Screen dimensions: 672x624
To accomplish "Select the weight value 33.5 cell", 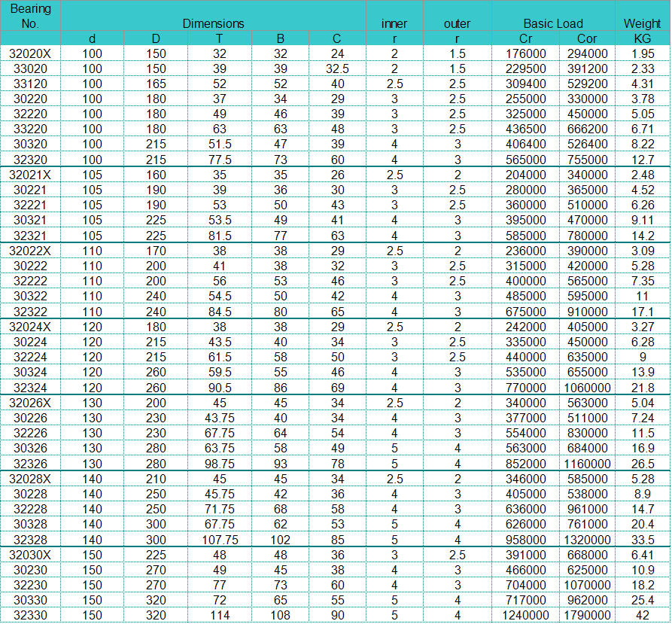I will click(x=642, y=539).
